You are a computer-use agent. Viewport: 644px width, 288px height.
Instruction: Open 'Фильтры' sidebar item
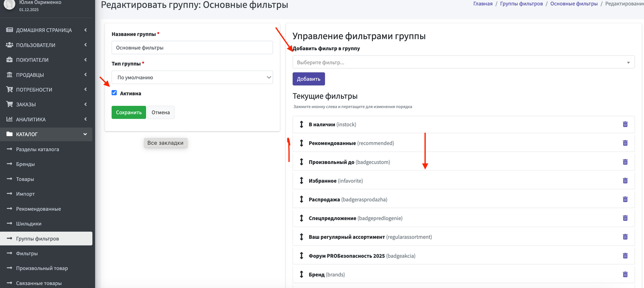(27, 253)
